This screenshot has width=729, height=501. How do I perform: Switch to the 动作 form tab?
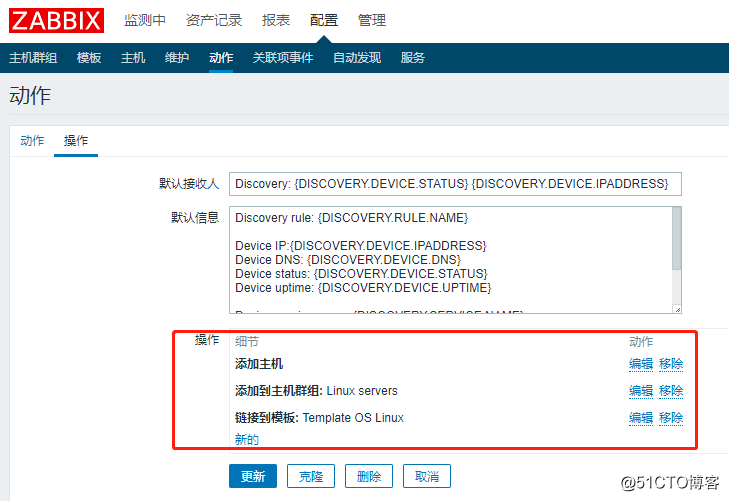pyautogui.click(x=32, y=140)
